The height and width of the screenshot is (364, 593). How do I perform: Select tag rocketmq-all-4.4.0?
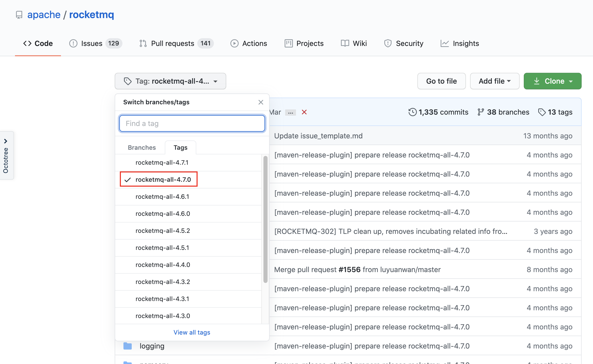click(188, 265)
